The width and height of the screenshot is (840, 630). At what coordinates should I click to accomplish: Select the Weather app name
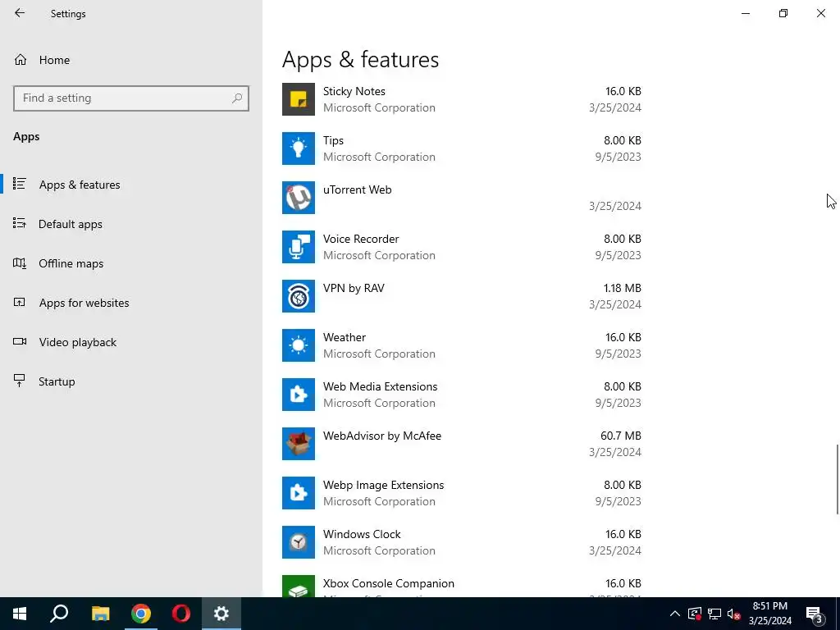tap(345, 337)
